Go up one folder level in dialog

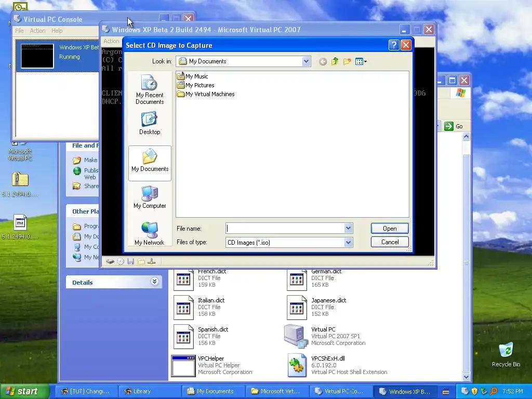[335, 61]
